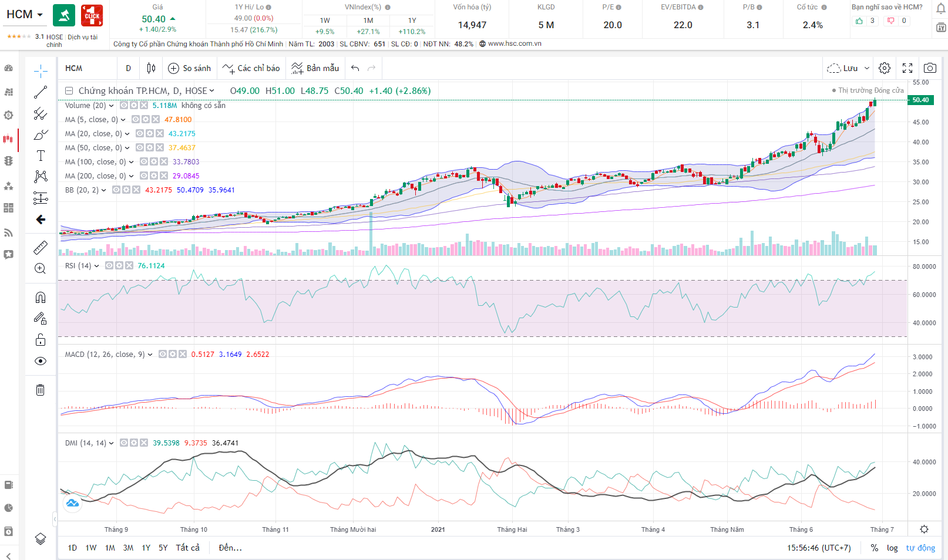Expand the Lưu save dropdown arrow

coord(867,68)
